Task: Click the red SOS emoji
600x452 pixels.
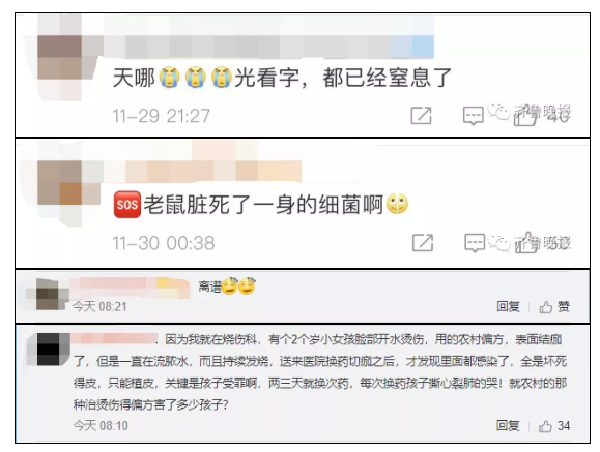Action: pos(127,205)
